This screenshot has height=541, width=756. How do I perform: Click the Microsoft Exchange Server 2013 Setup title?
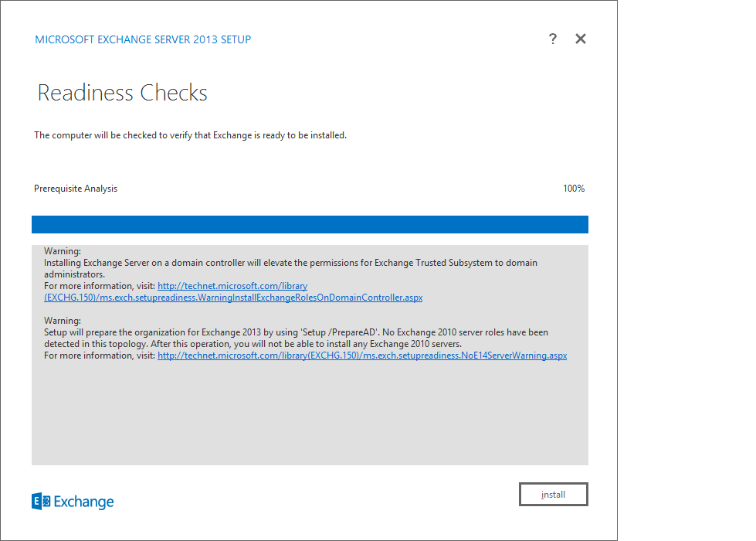coord(143,39)
